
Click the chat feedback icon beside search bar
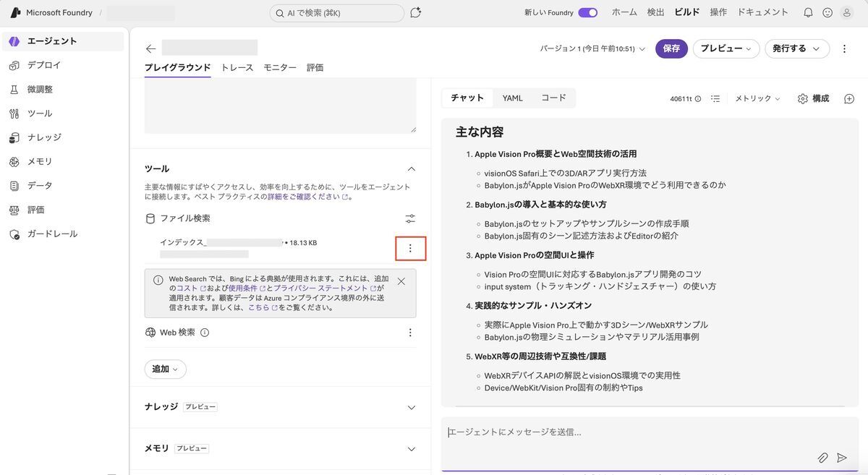[415, 13]
